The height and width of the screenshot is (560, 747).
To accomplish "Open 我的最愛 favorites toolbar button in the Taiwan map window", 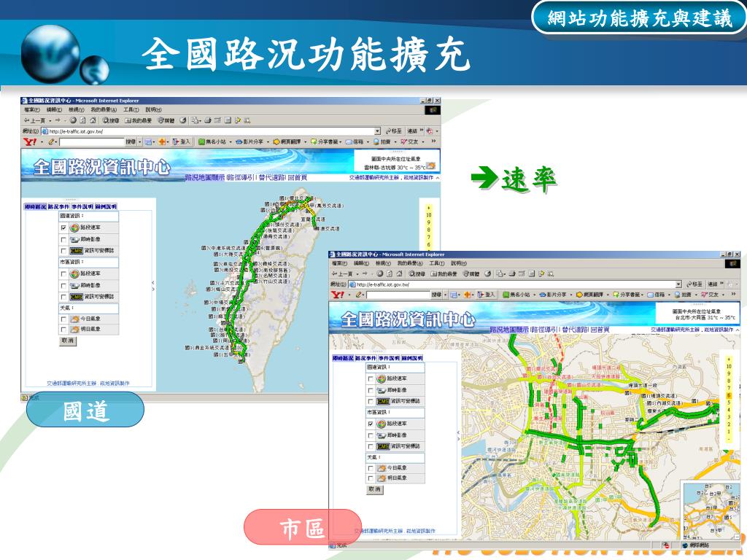I will click(x=138, y=120).
